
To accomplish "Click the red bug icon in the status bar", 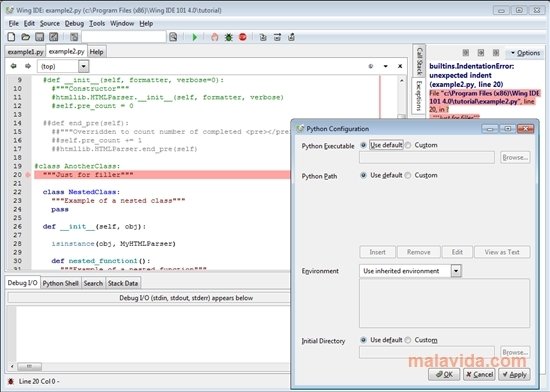I will (x=11, y=381).
